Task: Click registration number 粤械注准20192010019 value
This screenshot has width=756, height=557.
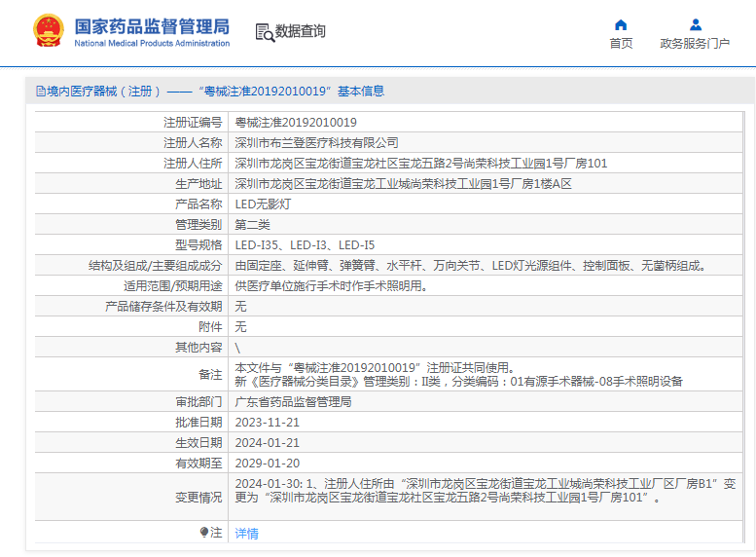Action: coord(296,122)
